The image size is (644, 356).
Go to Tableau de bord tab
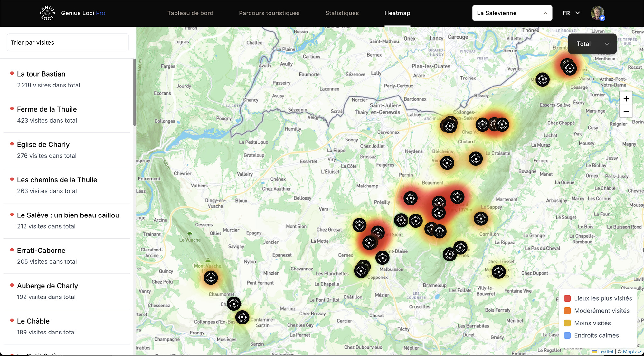190,13
